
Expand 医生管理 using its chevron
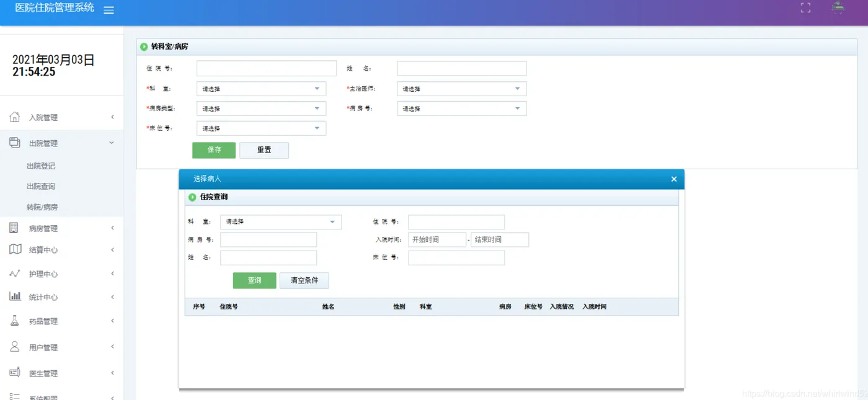pos(112,373)
